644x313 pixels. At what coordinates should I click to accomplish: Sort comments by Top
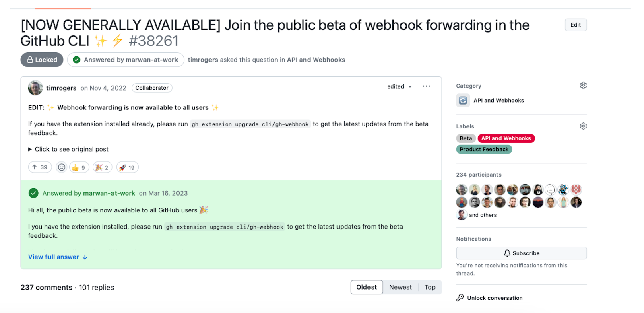click(x=430, y=287)
